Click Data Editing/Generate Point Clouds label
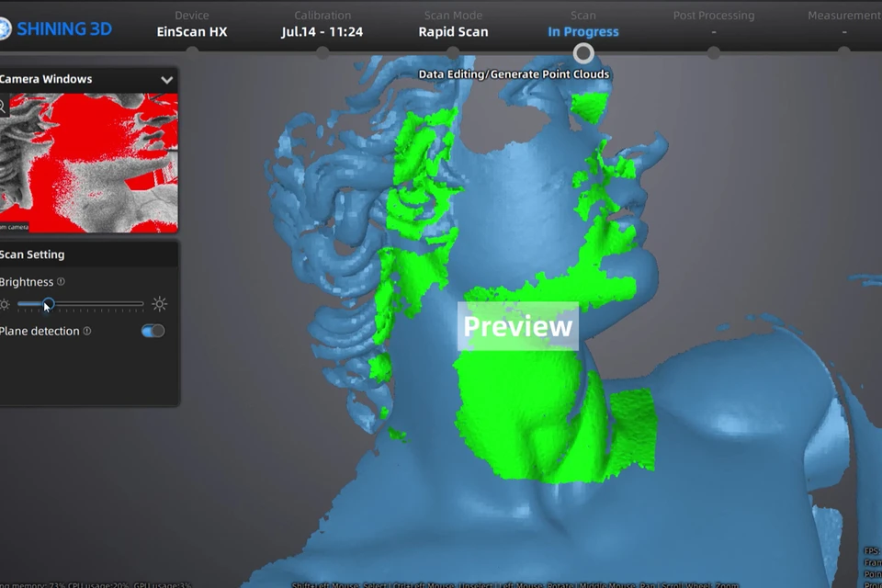Image resolution: width=882 pixels, height=588 pixels. [x=514, y=74]
